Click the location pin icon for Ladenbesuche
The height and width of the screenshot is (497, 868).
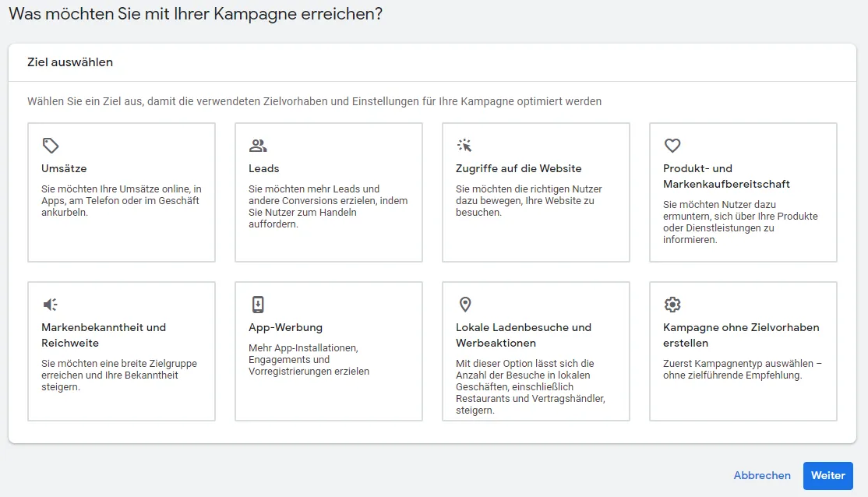tap(465, 305)
